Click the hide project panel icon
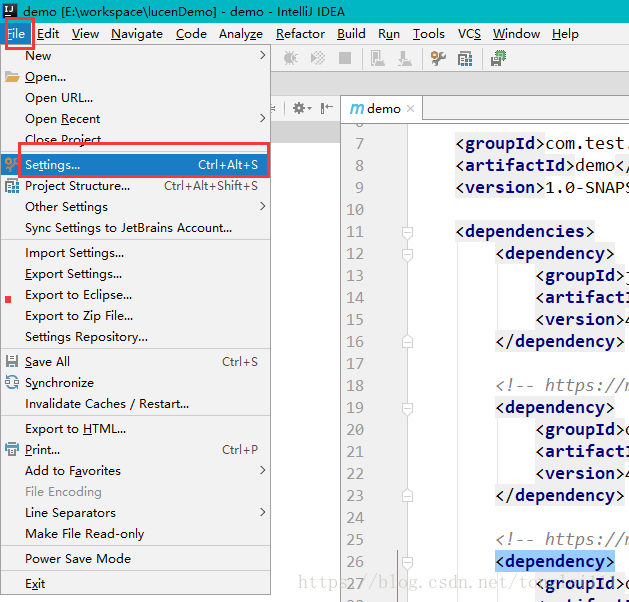This screenshot has width=629, height=602. 327,108
